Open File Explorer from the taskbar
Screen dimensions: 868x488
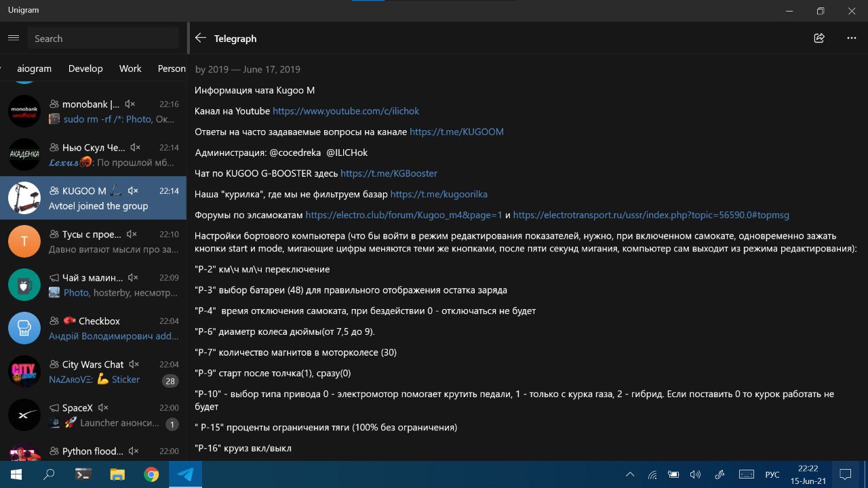pos(117,474)
